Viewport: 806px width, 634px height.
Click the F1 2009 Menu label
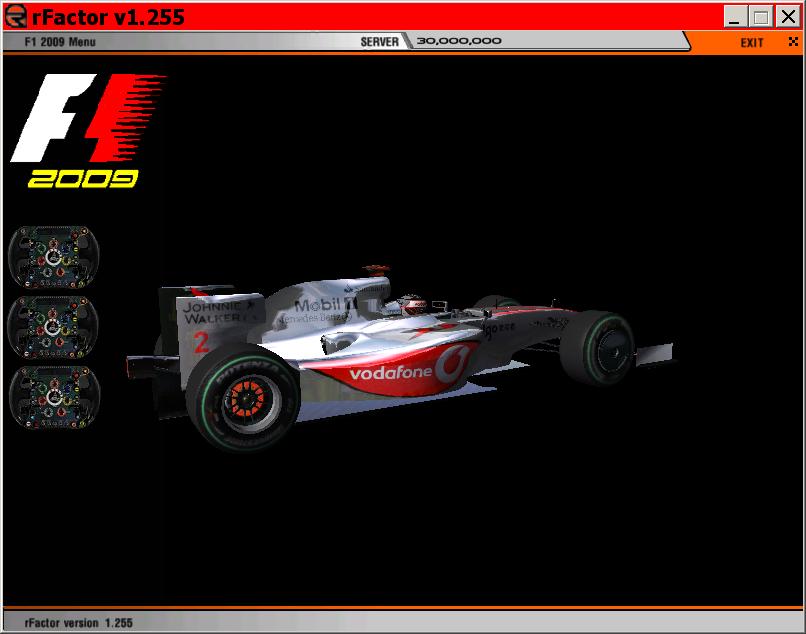[60, 42]
